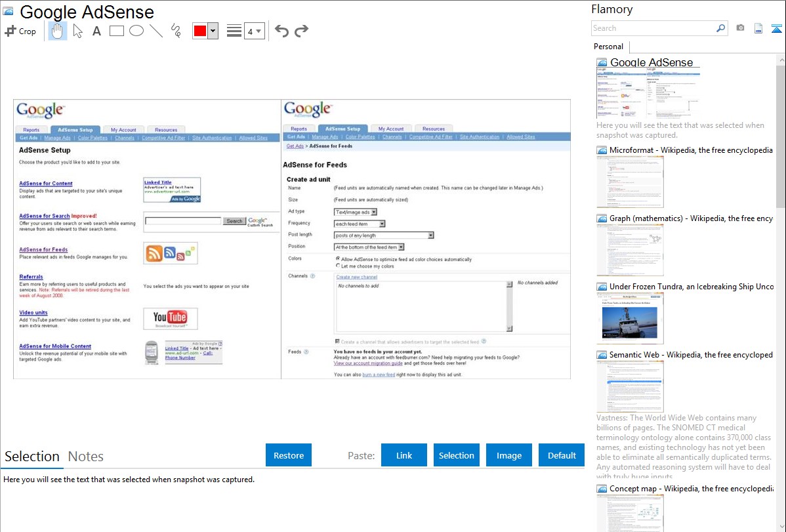Click the camera snapshot icon
Viewport: 786px width, 532px height.
[x=740, y=28]
